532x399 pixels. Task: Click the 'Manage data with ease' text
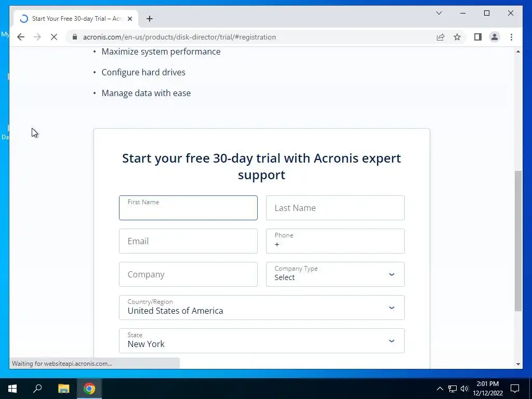coord(146,93)
